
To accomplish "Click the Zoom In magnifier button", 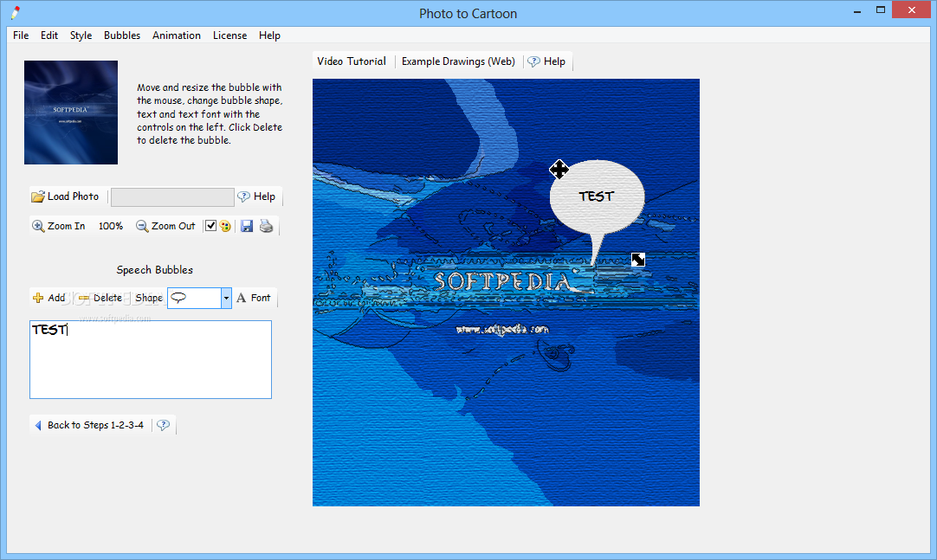I will (59, 226).
